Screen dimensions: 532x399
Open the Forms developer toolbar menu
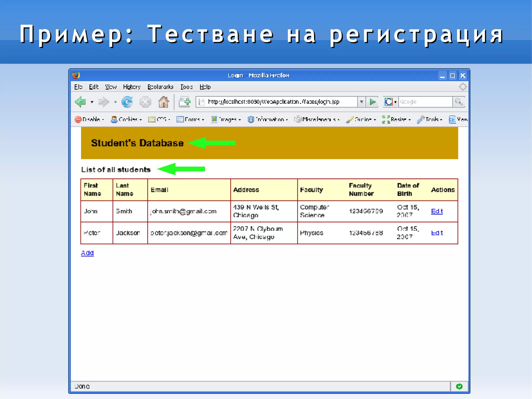tap(190, 119)
